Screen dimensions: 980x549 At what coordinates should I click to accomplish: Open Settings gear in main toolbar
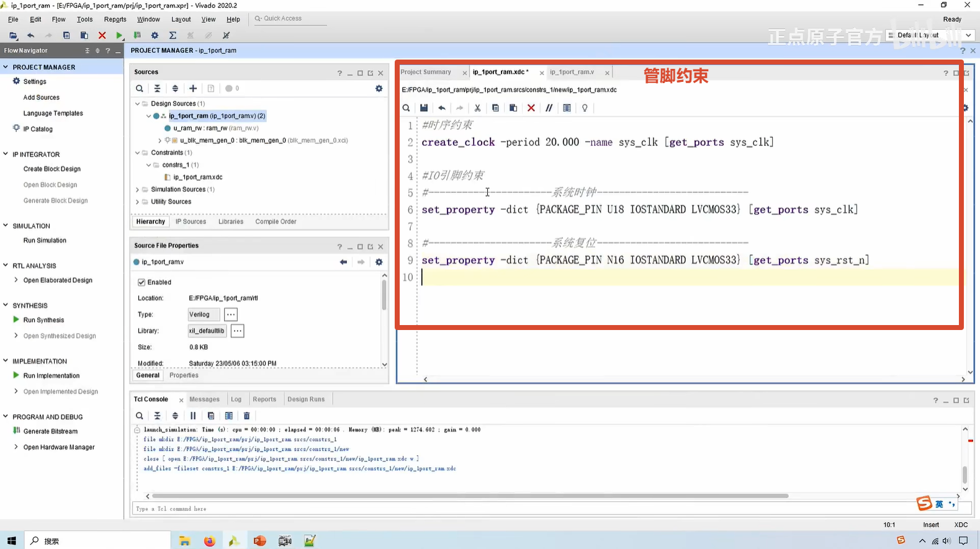[x=155, y=35]
